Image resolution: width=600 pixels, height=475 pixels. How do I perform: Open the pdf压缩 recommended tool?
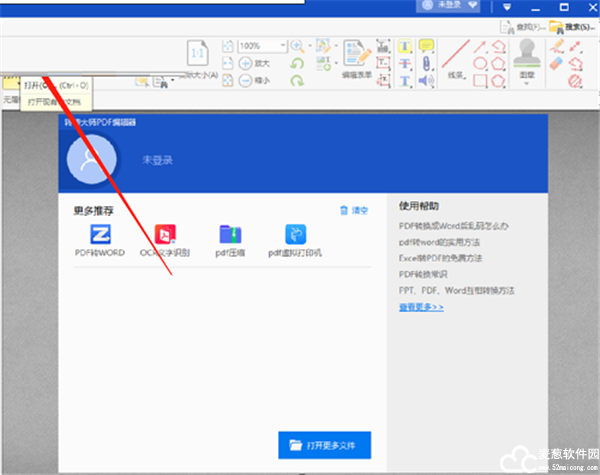point(230,240)
